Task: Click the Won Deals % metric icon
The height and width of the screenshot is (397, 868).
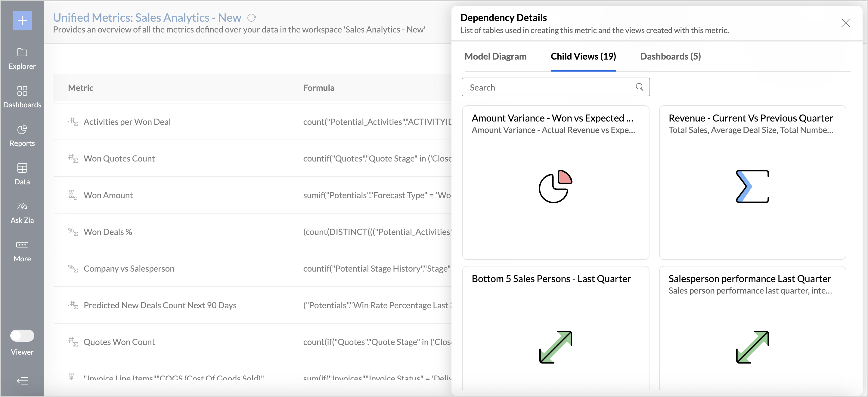Action: click(73, 232)
